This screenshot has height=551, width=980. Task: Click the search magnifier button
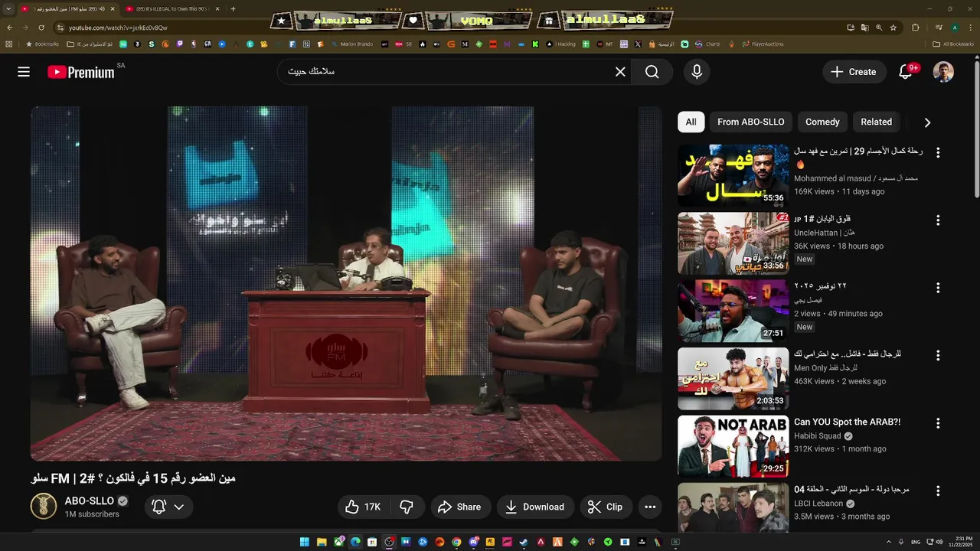652,72
